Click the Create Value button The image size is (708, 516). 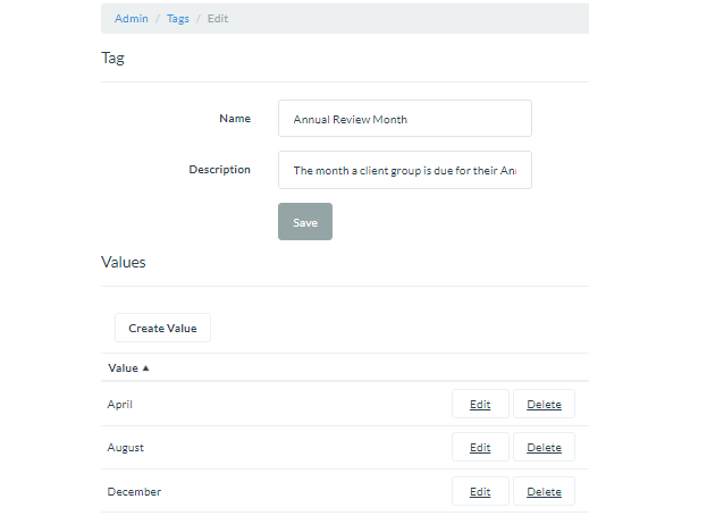[x=162, y=328]
